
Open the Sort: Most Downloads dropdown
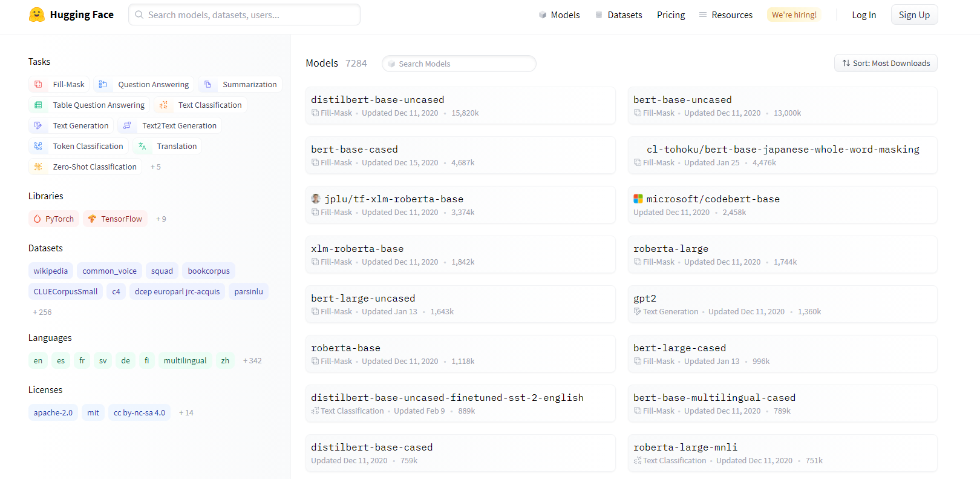[886, 63]
